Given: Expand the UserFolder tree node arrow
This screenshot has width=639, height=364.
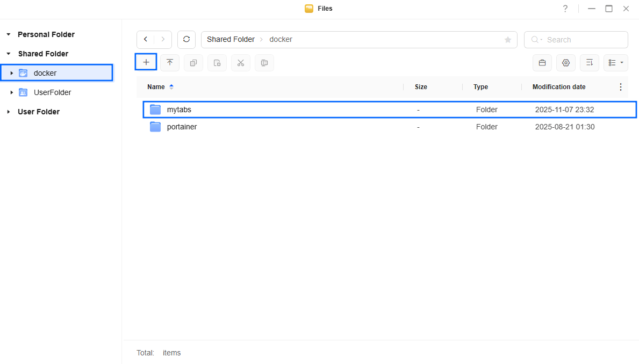Looking at the screenshot, I should 12,92.
